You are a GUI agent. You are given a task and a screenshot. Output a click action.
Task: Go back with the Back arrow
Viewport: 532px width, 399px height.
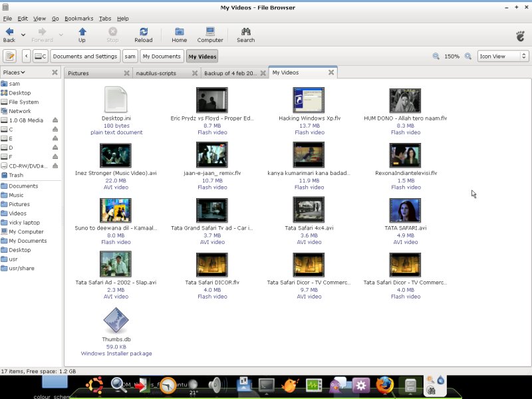(9, 35)
